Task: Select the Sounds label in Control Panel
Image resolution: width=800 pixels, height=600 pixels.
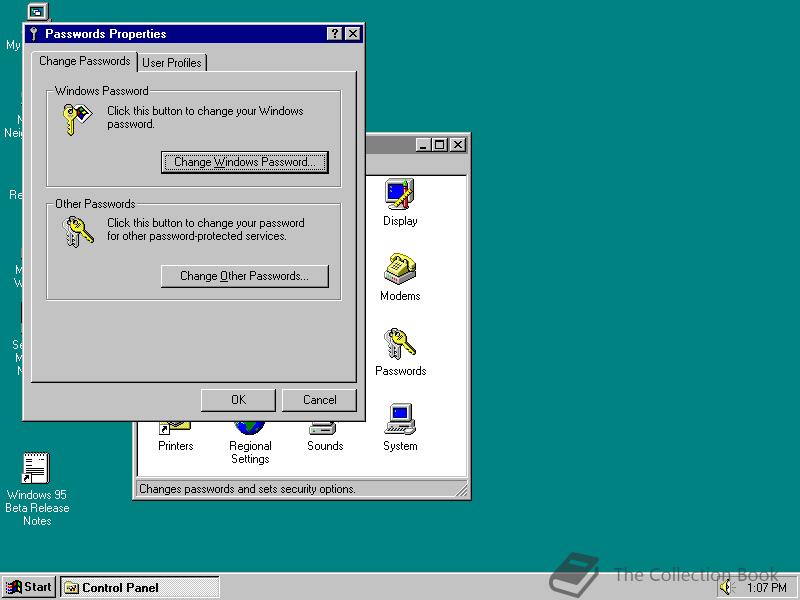Action: (325, 445)
